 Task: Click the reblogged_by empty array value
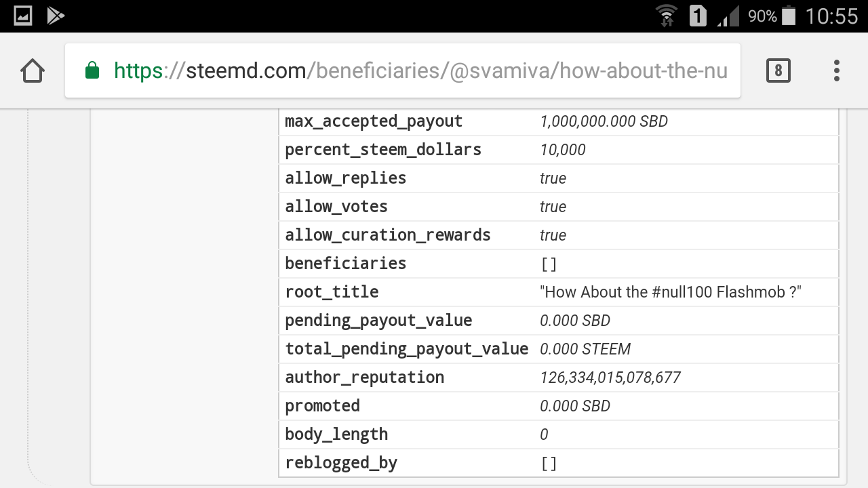pyautogui.click(x=549, y=463)
